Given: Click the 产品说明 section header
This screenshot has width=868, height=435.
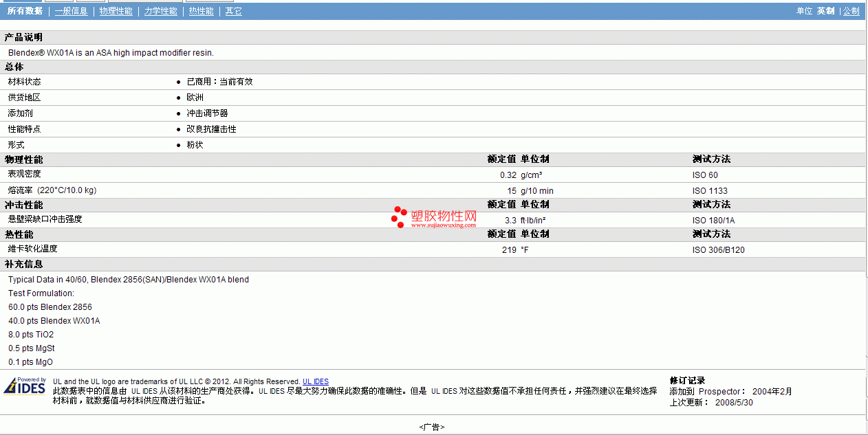Looking at the screenshot, I should [23, 37].
